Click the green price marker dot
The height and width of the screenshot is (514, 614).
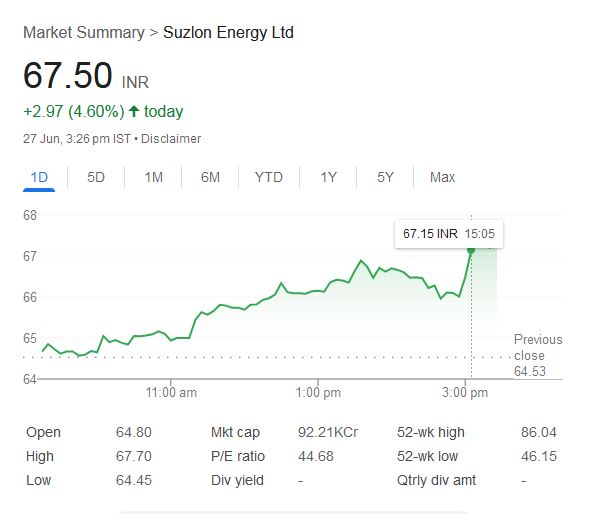471,250
